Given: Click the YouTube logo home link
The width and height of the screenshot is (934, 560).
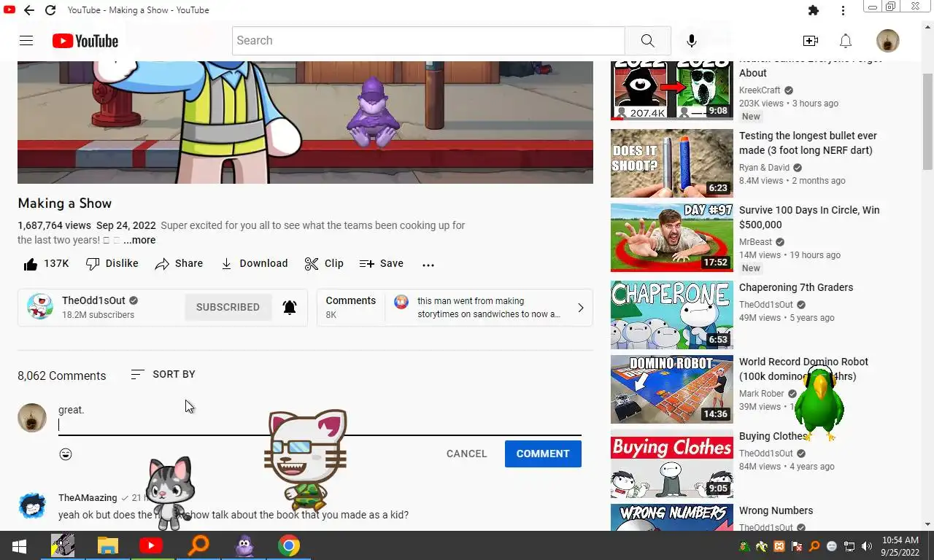Looking at the screenshot, I should point(85,41).
